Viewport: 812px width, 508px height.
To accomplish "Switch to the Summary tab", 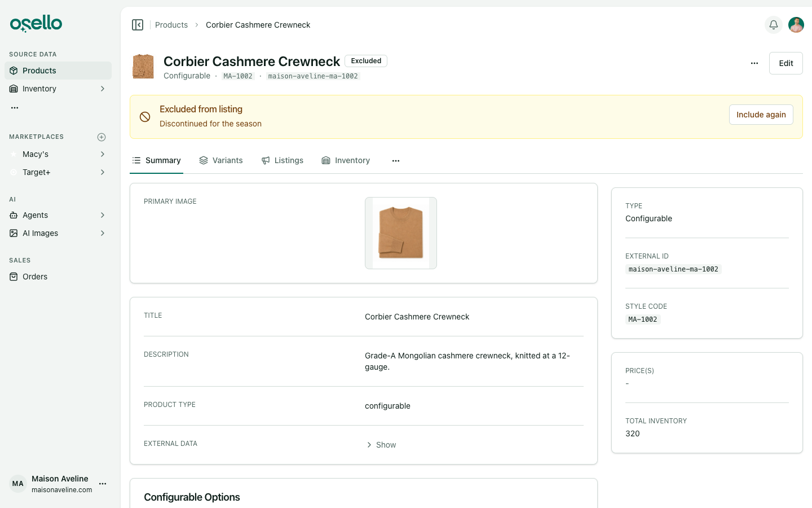I will pos(157,161).
